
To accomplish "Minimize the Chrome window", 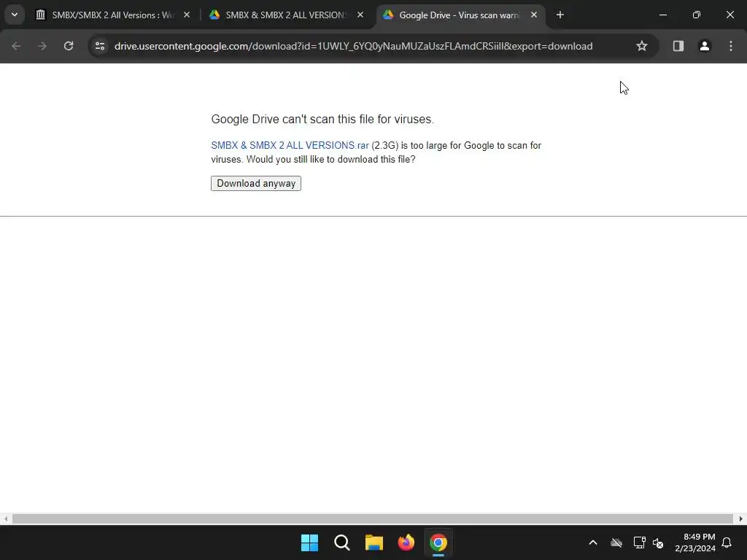I will tap(662, 15).
